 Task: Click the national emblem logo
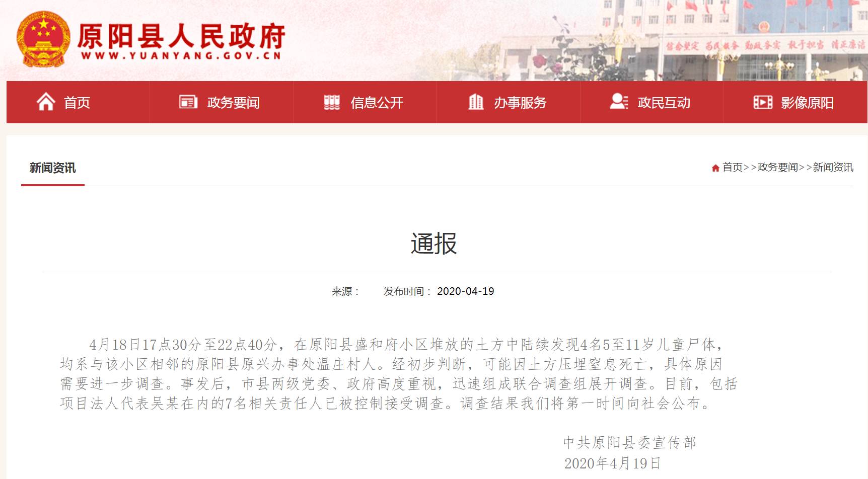click(x=43, y=39)
